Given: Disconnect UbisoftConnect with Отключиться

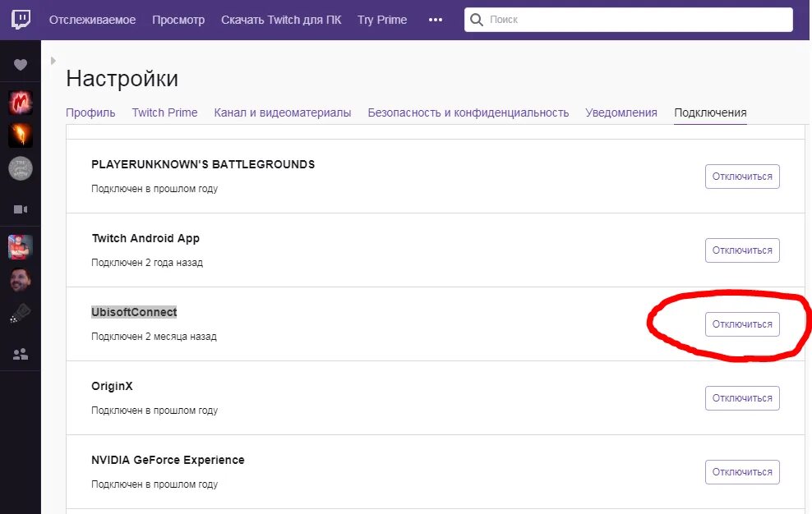Looking at the screenshot, I should (x=742, y=324).
